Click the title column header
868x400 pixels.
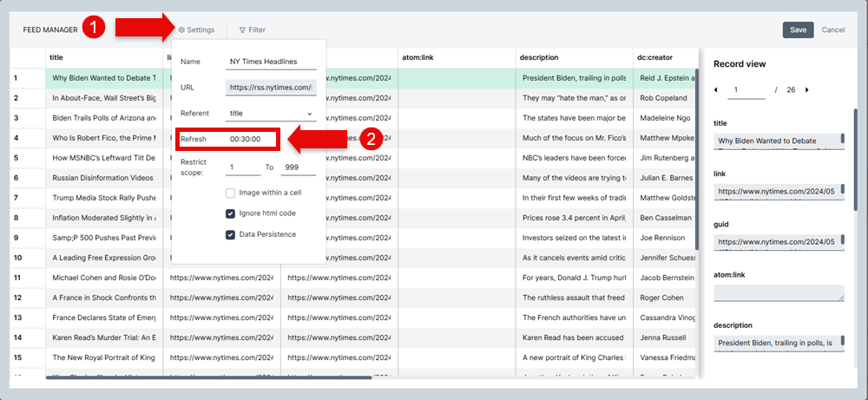[104, 57]
